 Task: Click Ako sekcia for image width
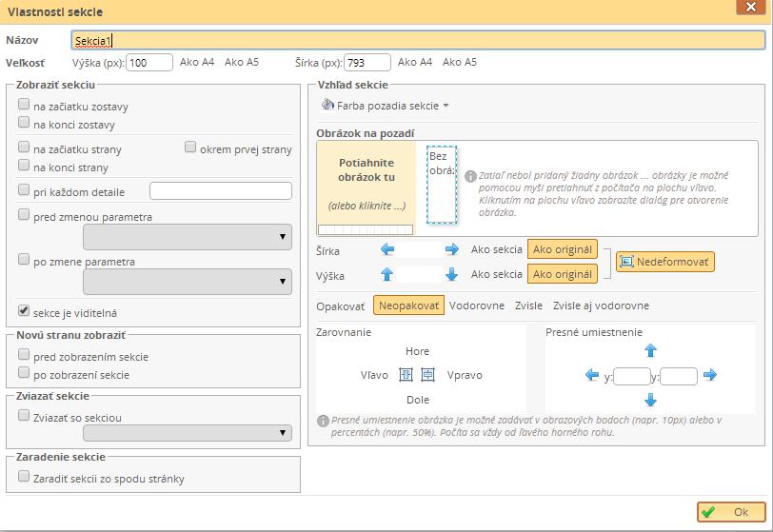tap(496, 249)
